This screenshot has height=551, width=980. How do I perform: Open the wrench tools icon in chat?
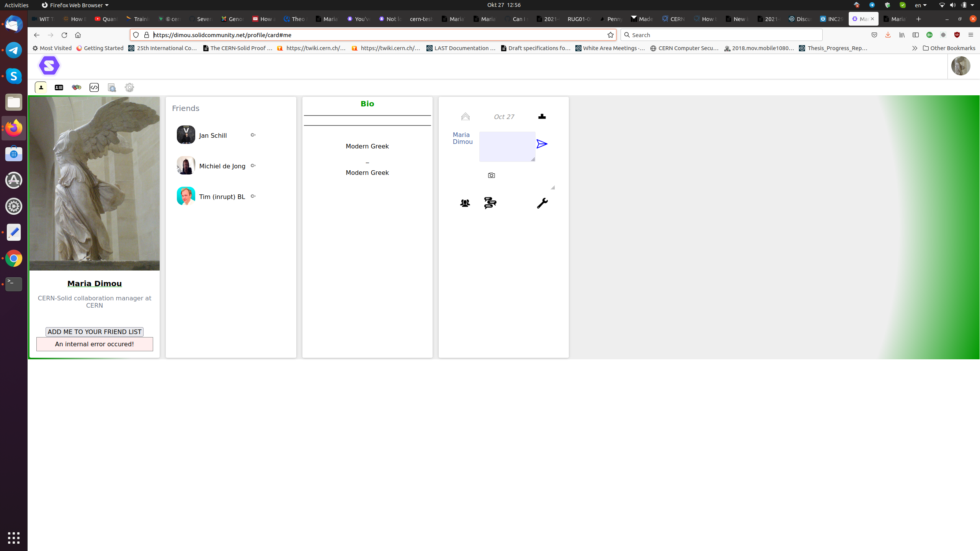tap(542, 203)
